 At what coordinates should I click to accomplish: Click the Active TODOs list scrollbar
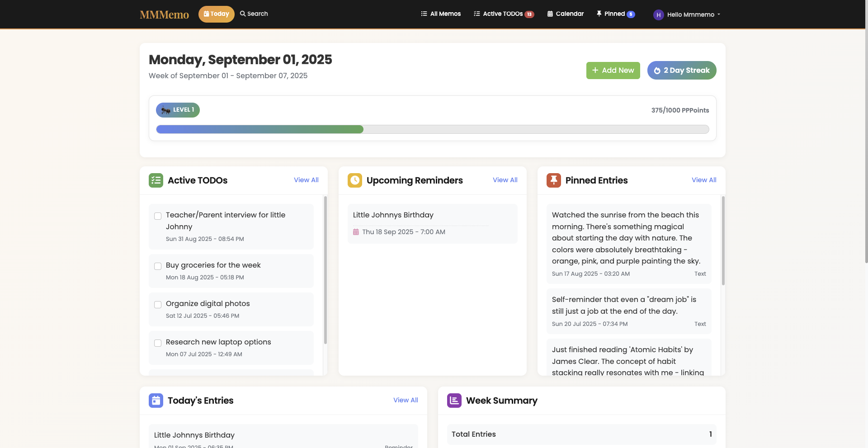(x=325, y=270)
